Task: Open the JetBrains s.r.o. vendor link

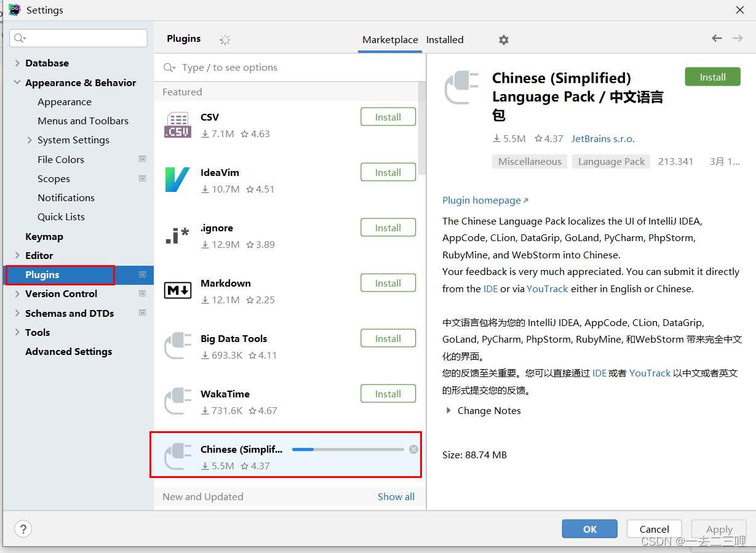Action: tap(603, 138)
